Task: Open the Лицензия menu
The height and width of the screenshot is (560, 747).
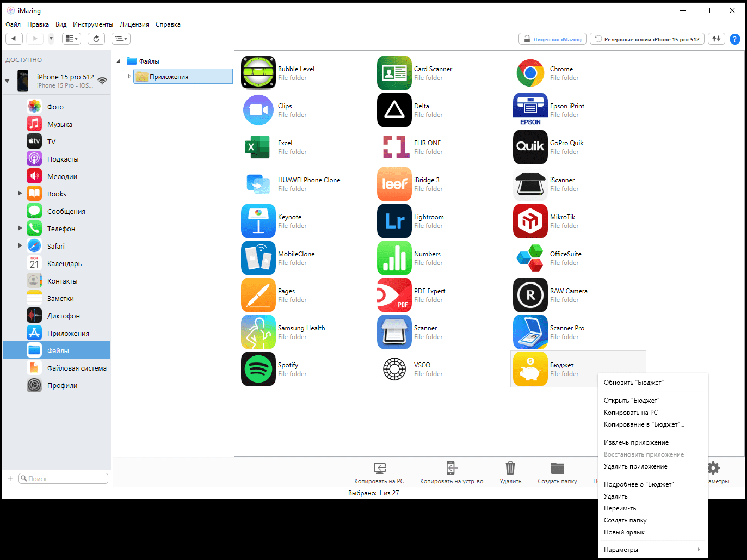Action: coord(134,24)
